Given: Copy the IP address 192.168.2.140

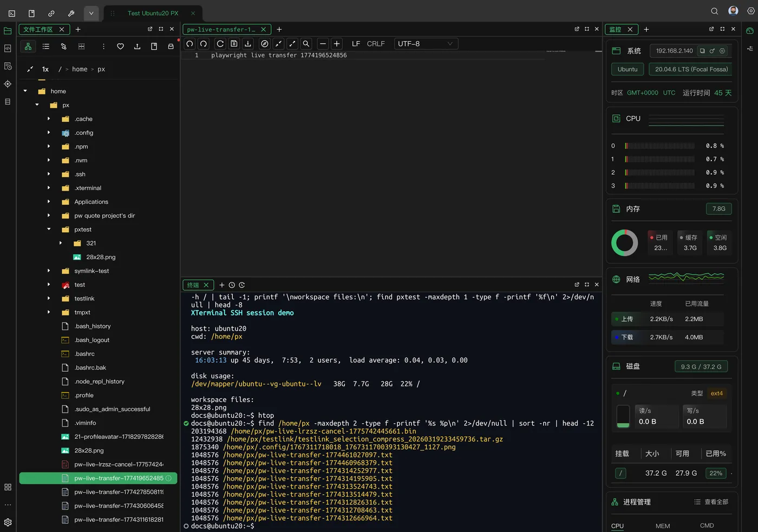Looking at the screenshot, I should [x=702, y=51].
